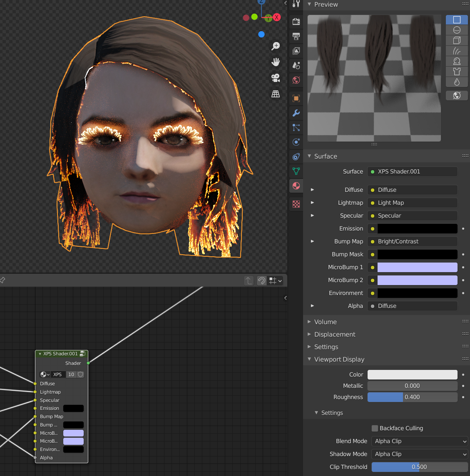The height and width of the screenshot is (476, 470).
Task: Expand the Lightmap input row
Action: [312, 203]
